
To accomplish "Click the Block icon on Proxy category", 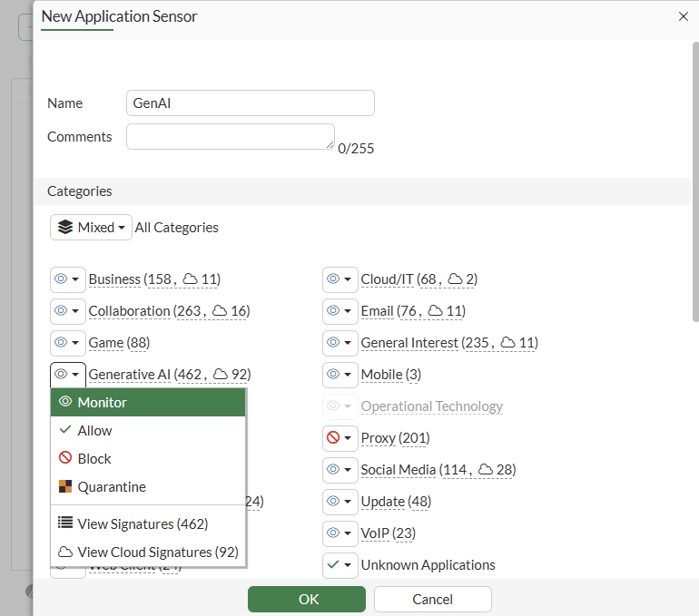I will [333, 438].
